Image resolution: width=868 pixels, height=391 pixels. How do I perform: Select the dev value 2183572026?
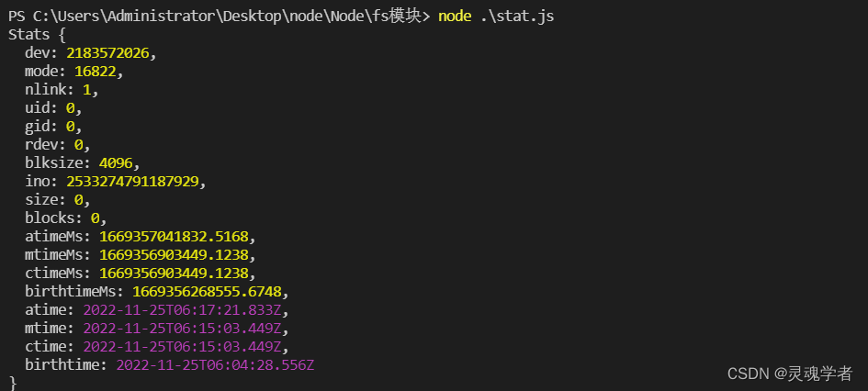tap(107, 53)
